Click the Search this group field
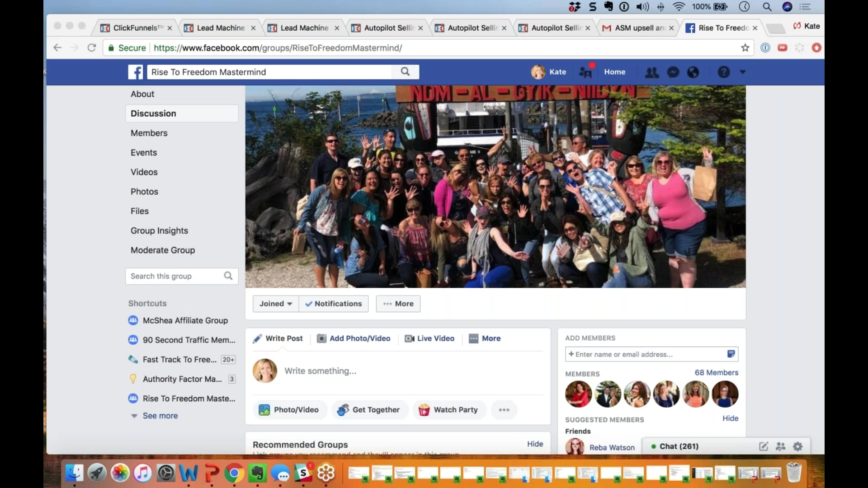The image size is (868, 488). 175,276
